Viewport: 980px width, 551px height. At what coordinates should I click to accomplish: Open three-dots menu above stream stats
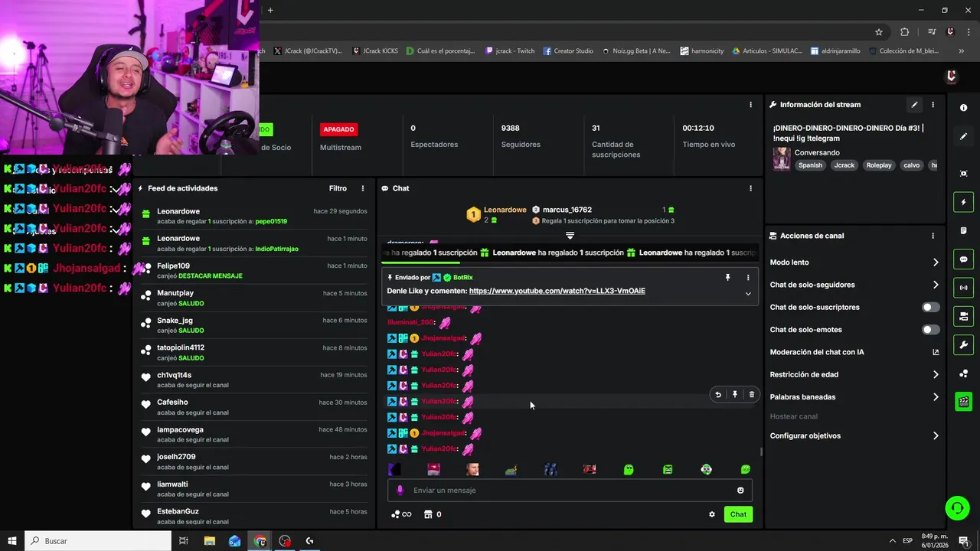[750, 105]
